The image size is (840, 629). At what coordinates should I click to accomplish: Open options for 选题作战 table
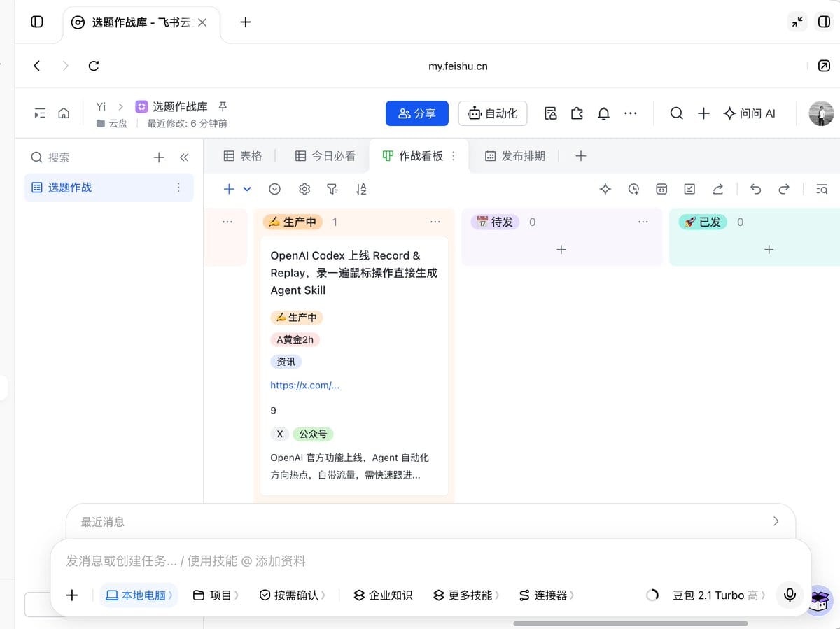[x=178, y=188]
